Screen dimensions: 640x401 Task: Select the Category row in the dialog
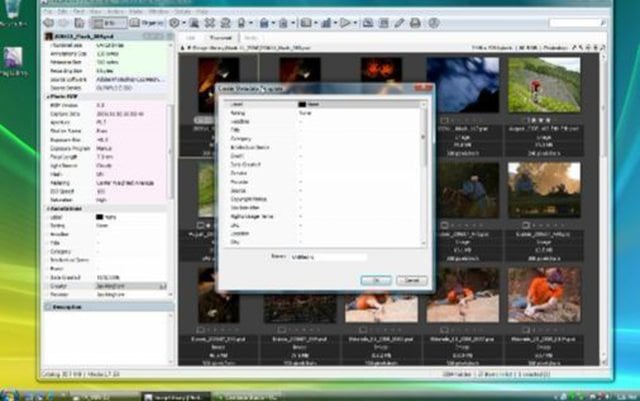322,139
